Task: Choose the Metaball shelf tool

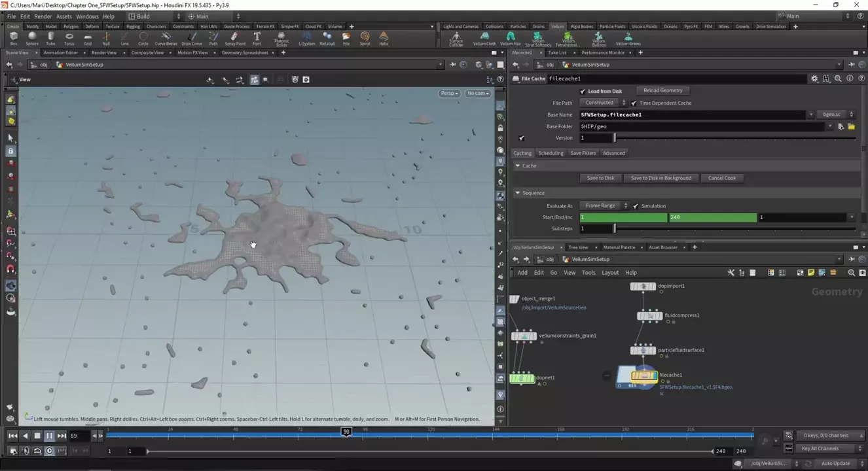Action: pos(327,39)
